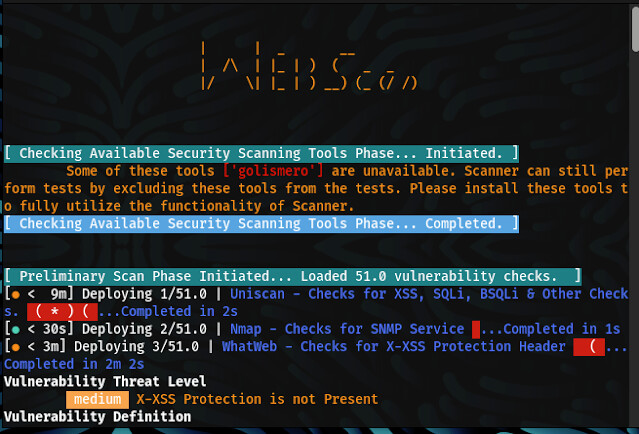Click the Preliminary Scan Phase Initiated banner
The width and height of the screenshot is (639, 434).
(293, 277)
